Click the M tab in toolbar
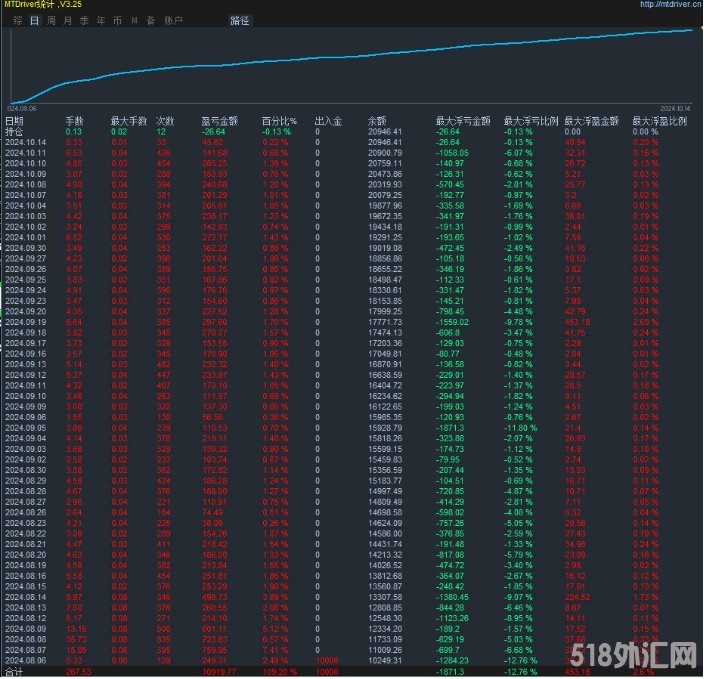Image resolution: width=704 pixels, height=679 pixels. (x=134, y=20)
